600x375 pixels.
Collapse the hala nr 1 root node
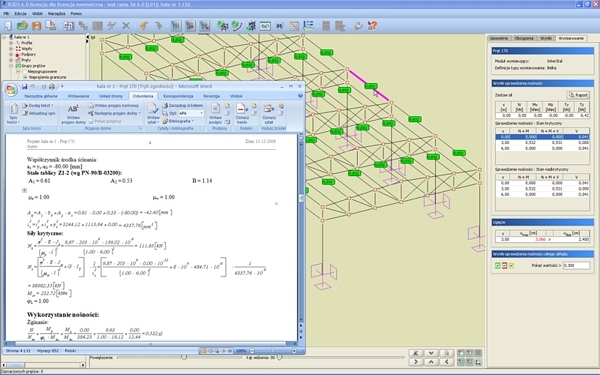tap(4, 37)
